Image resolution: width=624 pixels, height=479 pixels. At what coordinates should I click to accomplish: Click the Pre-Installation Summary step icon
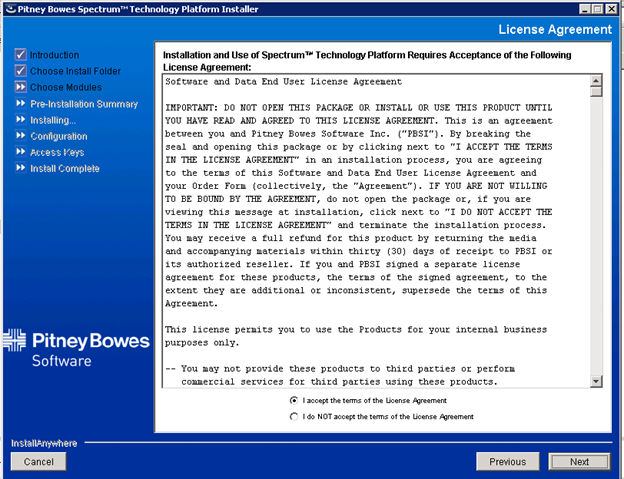[x=20, y=104]
